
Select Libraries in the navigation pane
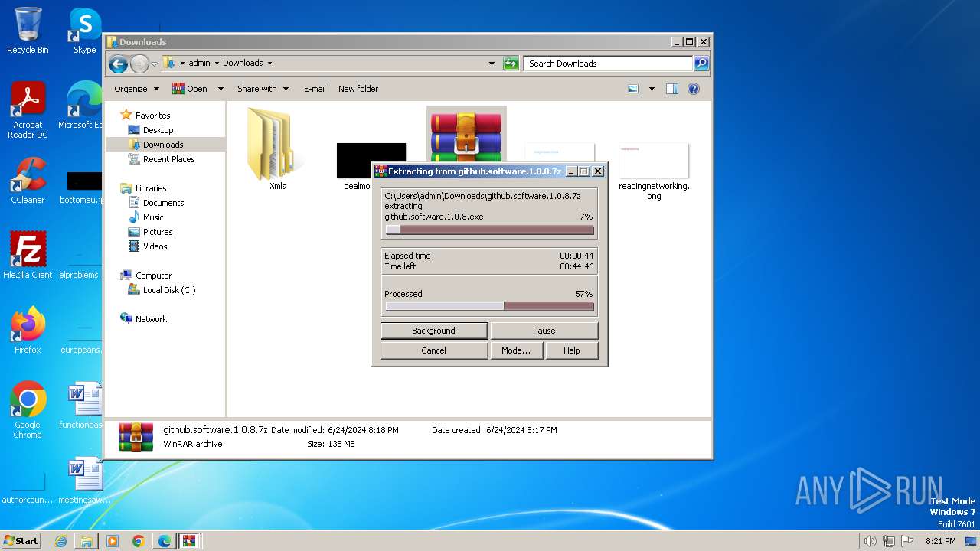point(151,188)
